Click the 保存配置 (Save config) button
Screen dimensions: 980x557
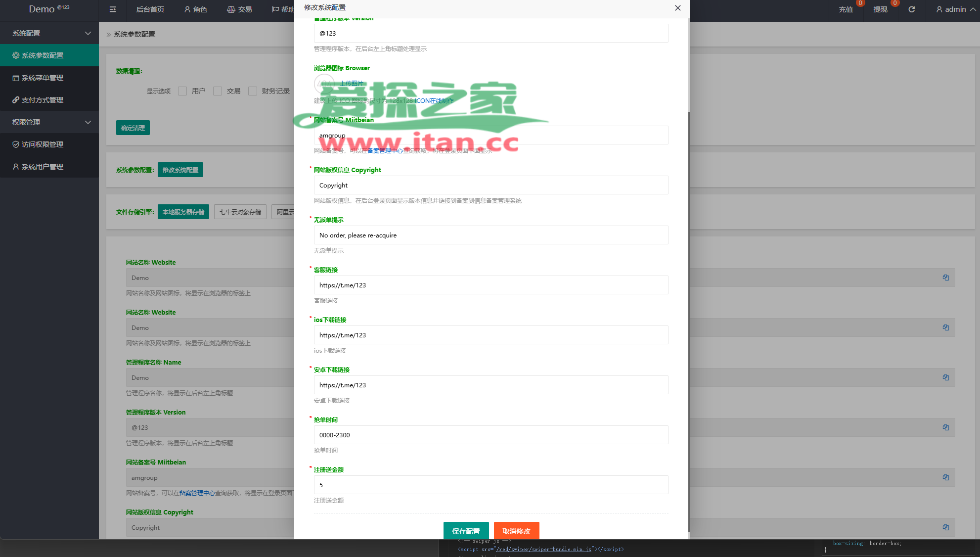click(466, 531)
